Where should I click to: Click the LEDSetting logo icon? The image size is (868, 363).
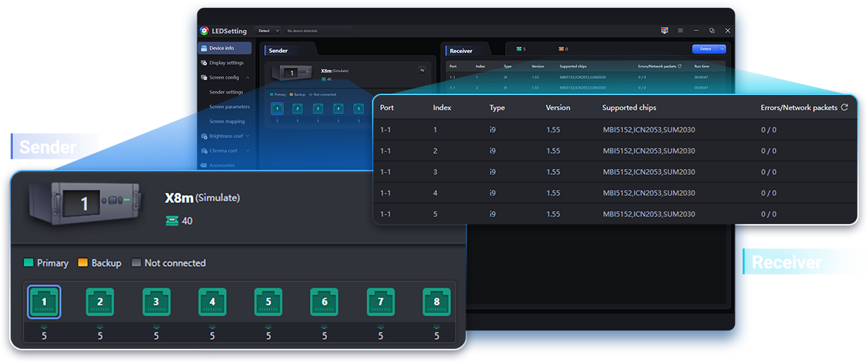[204, 31]
